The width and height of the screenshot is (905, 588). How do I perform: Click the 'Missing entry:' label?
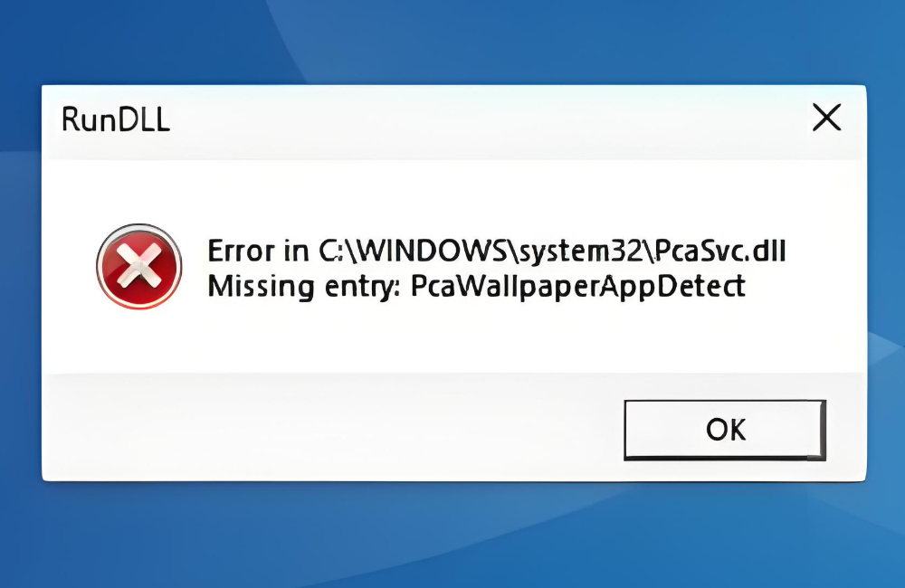coord(303,287)
